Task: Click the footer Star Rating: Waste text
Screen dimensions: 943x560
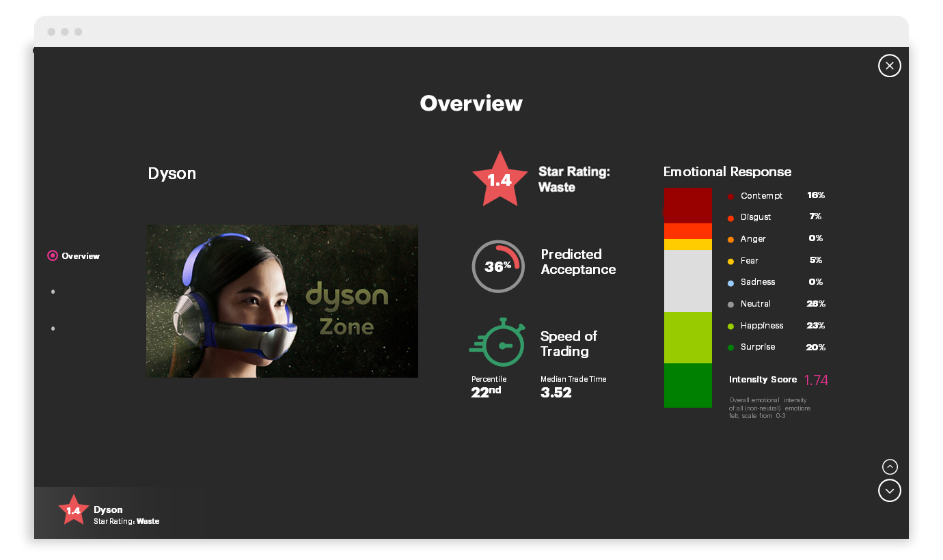Action: click(x=126, y=521)
